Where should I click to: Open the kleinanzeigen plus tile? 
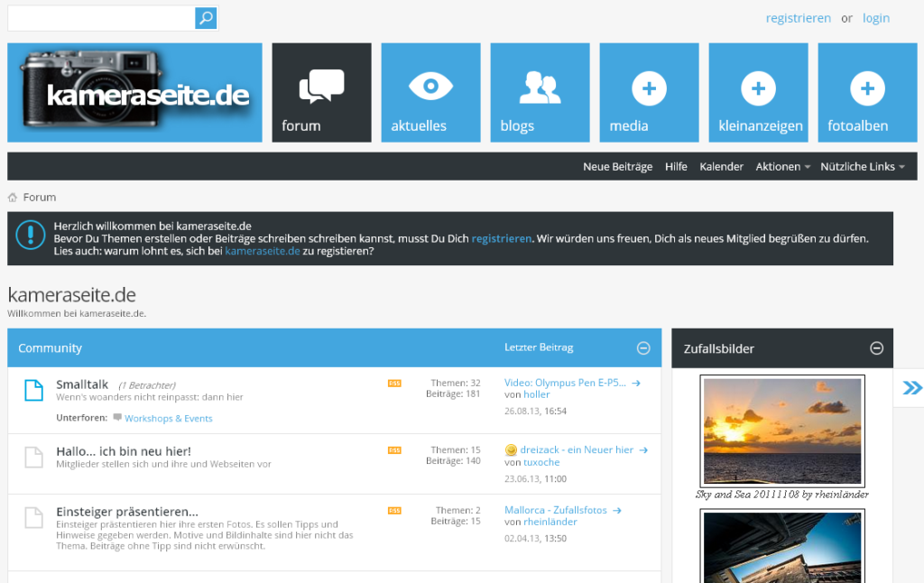(758, 93)
